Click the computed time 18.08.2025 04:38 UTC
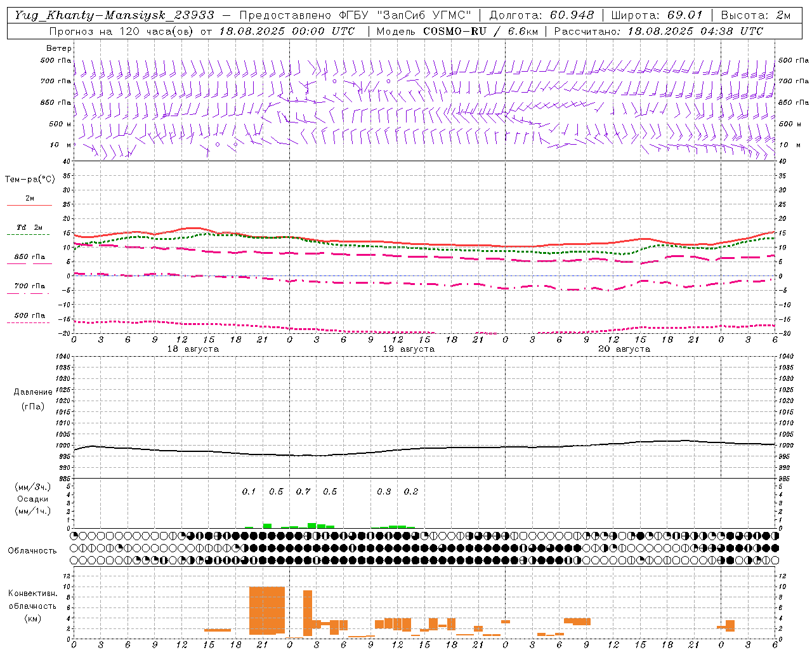812x650 pixels. (x=695, y=31)
